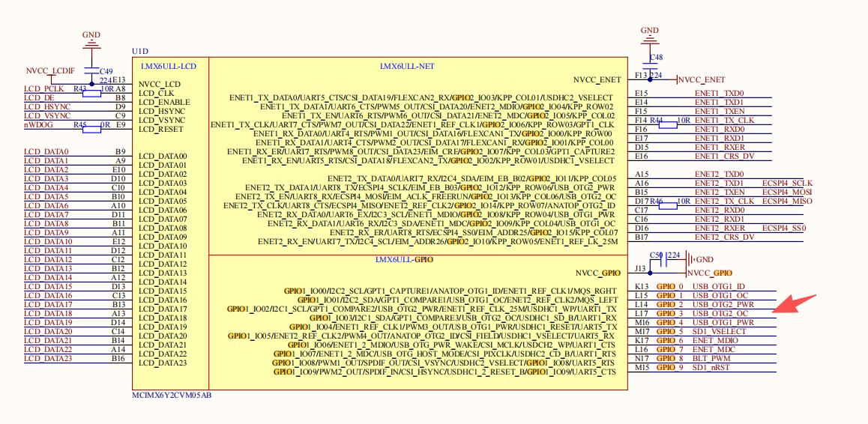Click the ENET_MDC net label
The width and height of the screenshot is (868, 424).
pos(714,349)
